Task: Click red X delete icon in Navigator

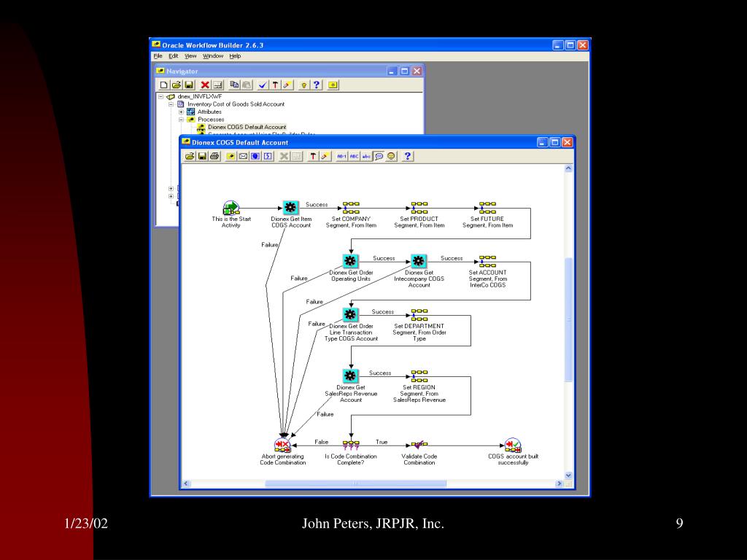Action: tap(205, 85)
